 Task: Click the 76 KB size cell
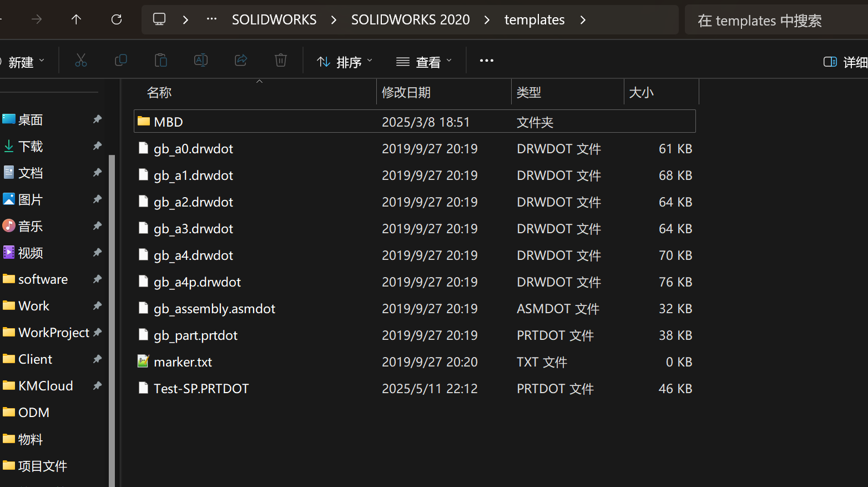tap(675, 282)
